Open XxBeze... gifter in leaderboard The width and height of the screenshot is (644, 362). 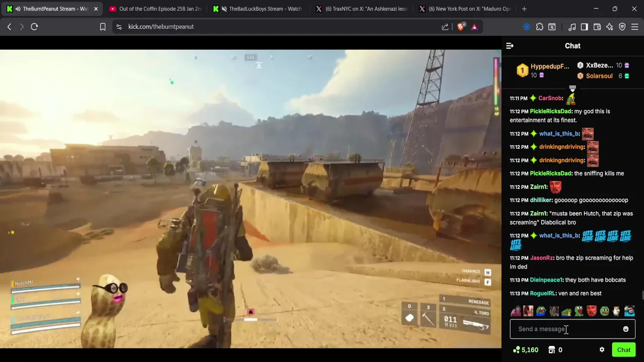tap(599, 65)
